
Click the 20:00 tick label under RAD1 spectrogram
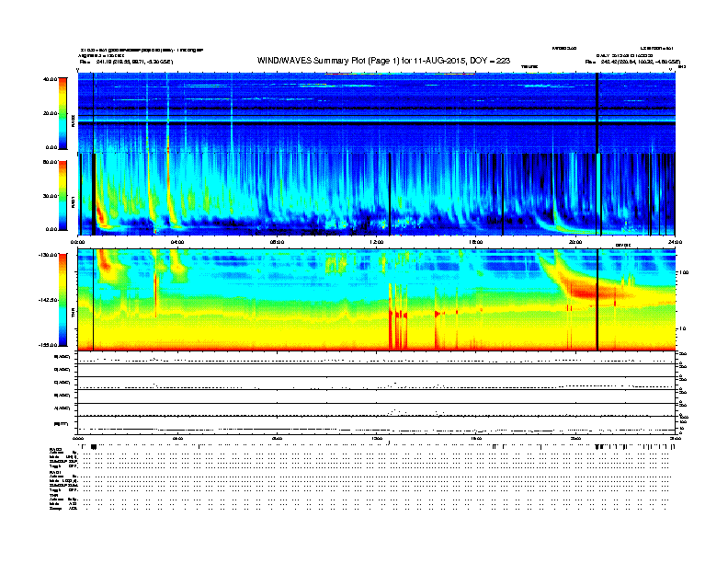[575, 242]
